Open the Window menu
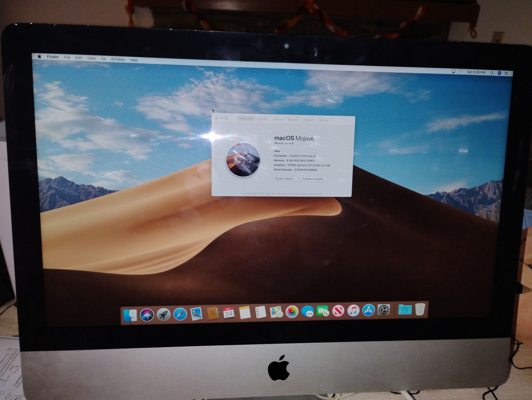532x400 pixels. click(x=118, y=59)
